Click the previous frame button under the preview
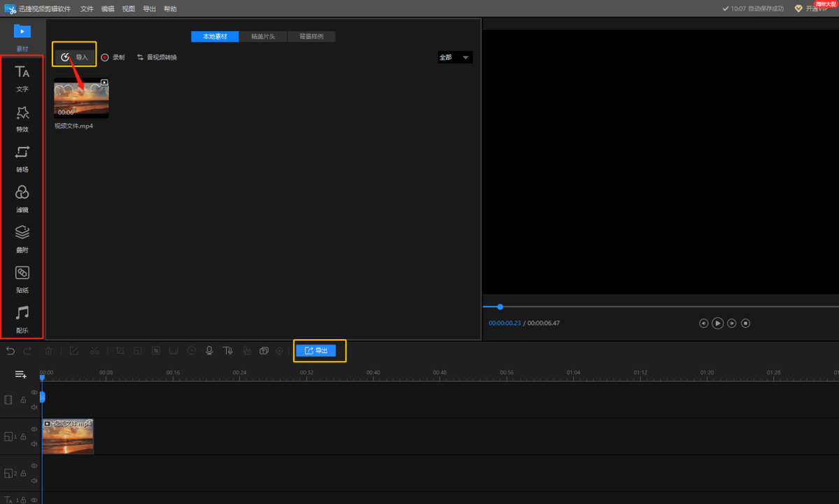Screen dimensions: 839x504 pyautogui.click(x=703, y=323)
